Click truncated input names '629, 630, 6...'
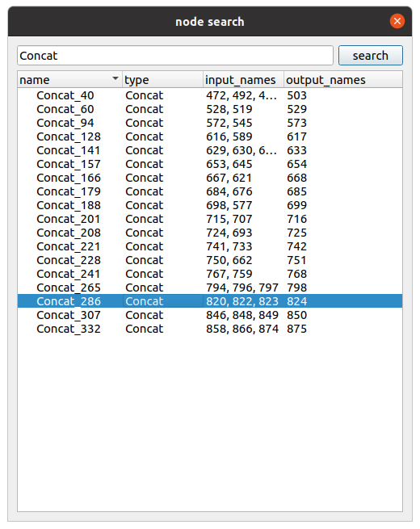The height and width of the screenshot is (529, 420). [x=241, y=150]
